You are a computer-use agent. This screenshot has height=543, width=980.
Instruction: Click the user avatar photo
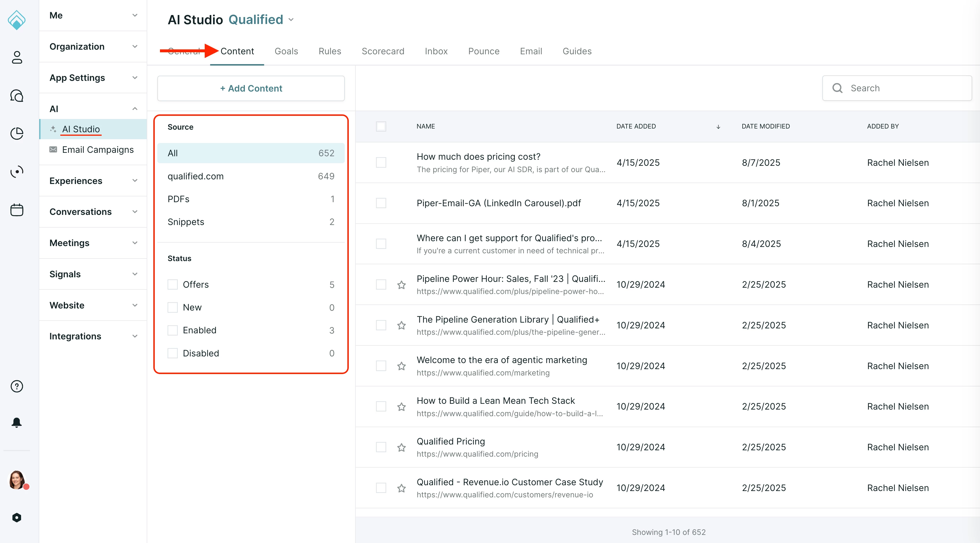tap(17, 479)
